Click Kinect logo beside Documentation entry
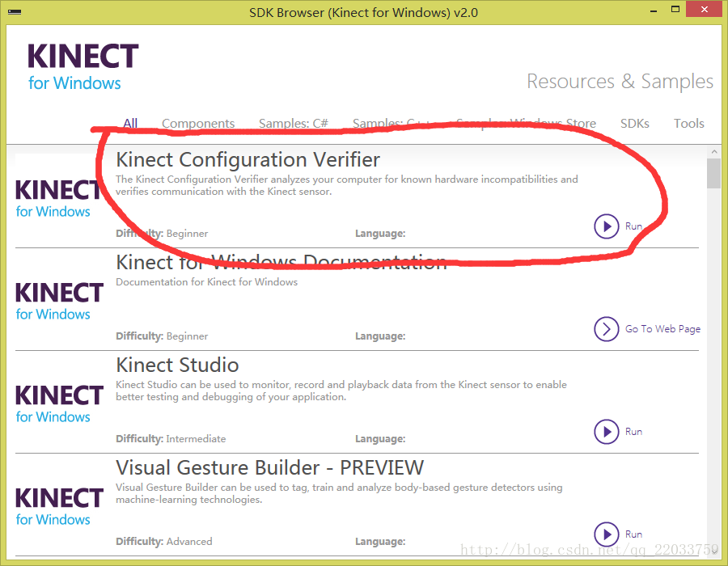Viewport: 728px width, 566px height. (58, 301)
